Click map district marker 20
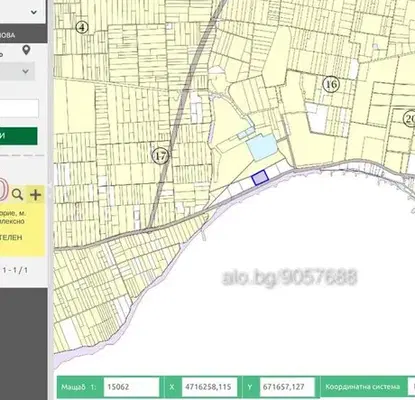This screenshot has width=415, height=400. (x=409, y=119)
